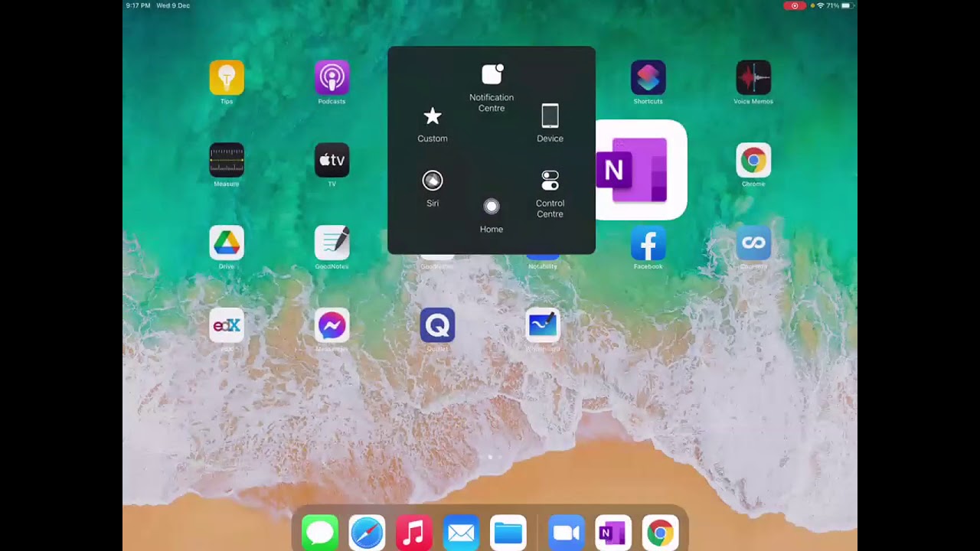
Task: Open the Coursera app
Action: click(x=753, y=243)
